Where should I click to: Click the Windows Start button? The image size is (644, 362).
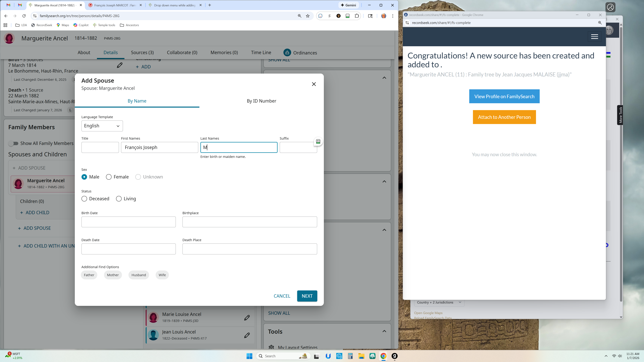pos(249,356)
